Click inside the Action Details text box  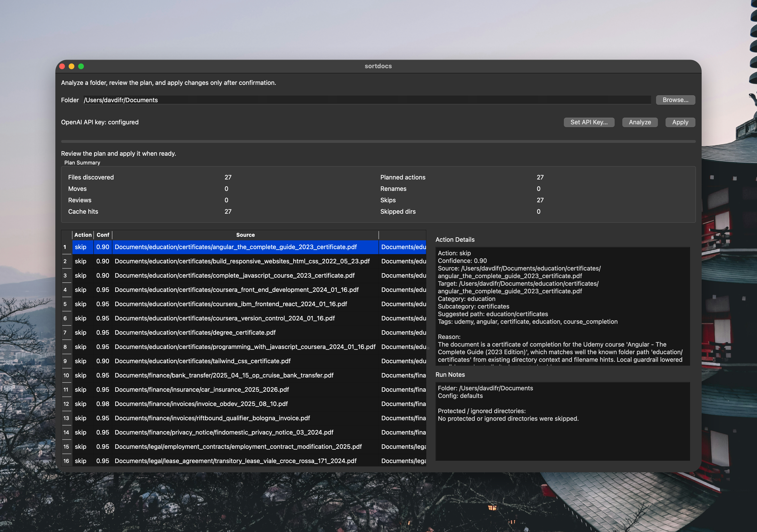562,306
